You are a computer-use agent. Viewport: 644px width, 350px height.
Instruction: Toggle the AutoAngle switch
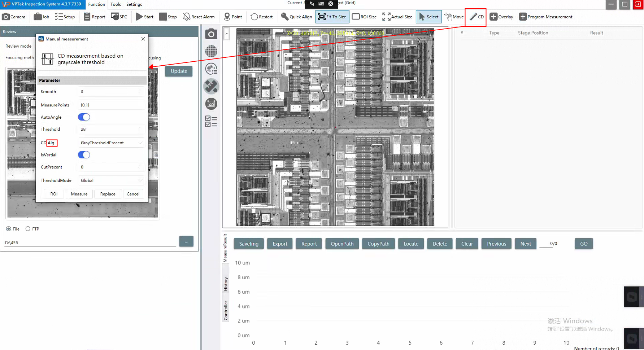point(84,117)
